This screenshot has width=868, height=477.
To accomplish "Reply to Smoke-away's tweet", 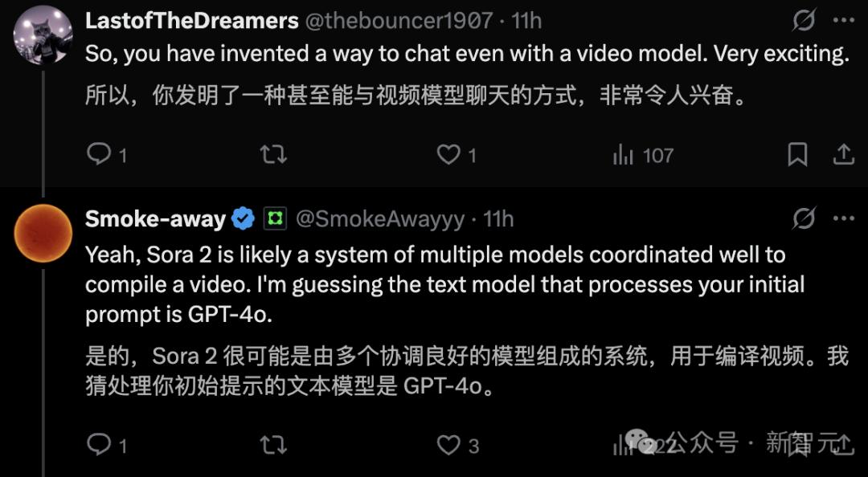I will tap(106, 446).
